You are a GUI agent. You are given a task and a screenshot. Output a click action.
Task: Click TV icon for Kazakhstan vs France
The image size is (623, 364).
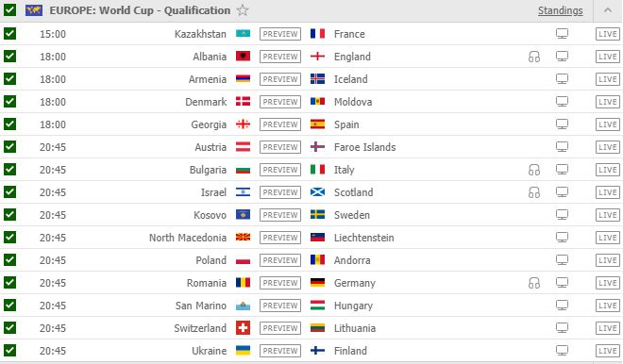(x=562, y=34)
